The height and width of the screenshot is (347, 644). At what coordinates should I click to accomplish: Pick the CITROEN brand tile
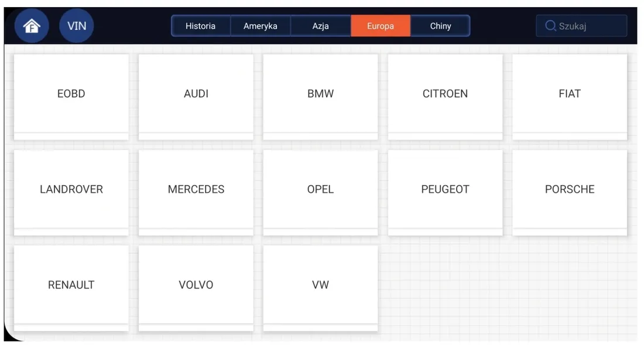click(x=445, y=94)
